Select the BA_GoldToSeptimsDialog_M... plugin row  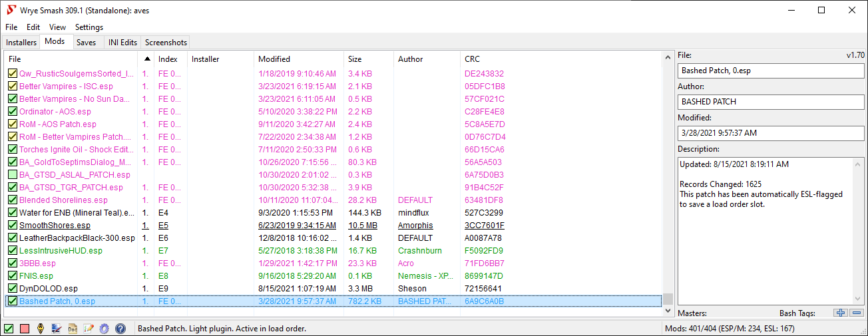(x=334, y=162)
